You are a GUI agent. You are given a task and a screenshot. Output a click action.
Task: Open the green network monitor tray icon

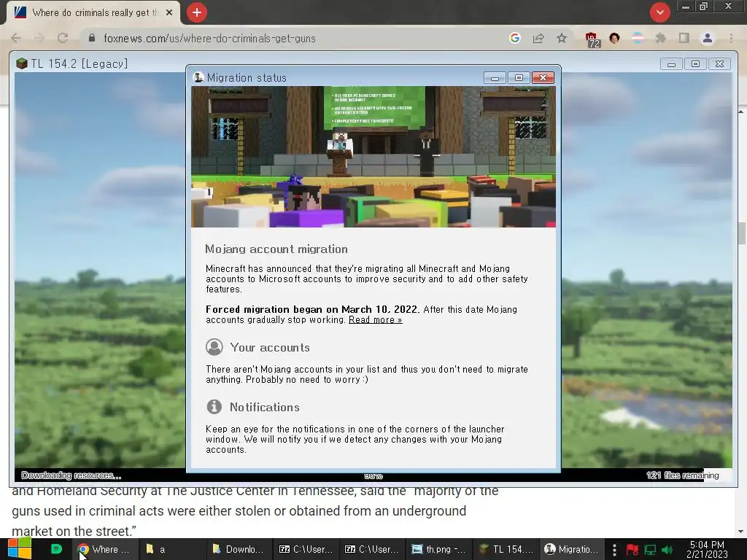click(x=650, y=550)
